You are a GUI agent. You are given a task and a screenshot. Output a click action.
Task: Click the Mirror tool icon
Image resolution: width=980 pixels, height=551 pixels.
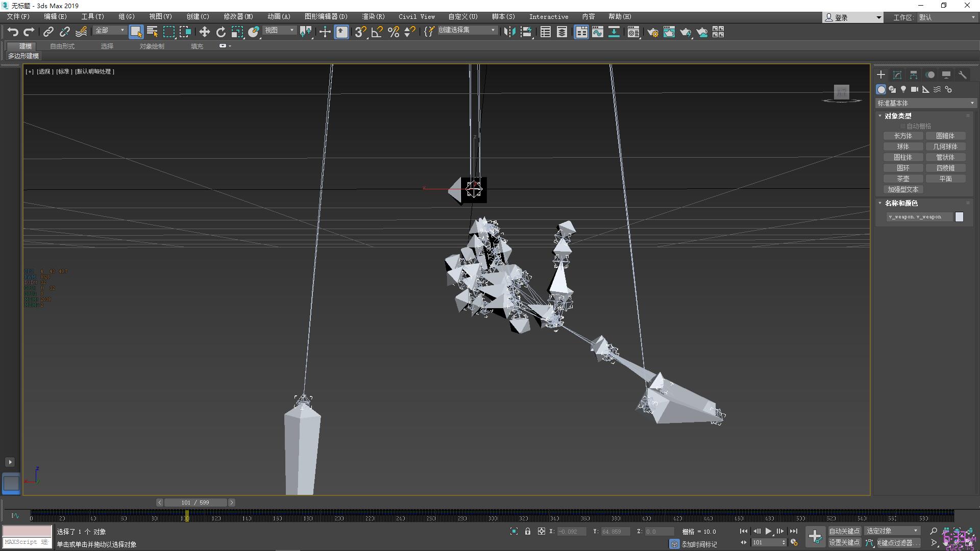tap(509, 32)
